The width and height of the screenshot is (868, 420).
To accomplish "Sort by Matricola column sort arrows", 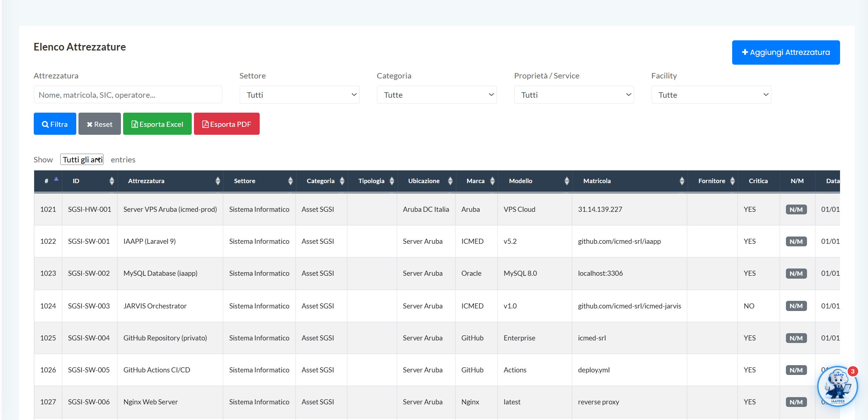I will pyautogui.click(x=682, y=181).
